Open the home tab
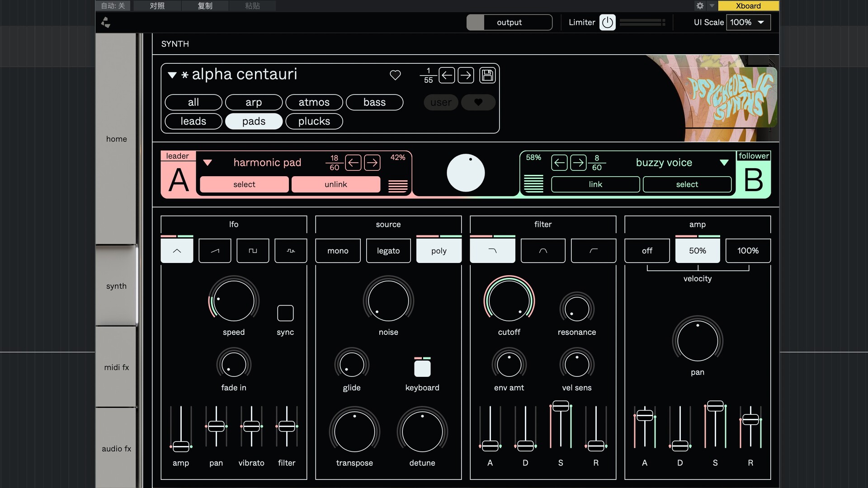The width and height of the screenshot is (868, 488). (x=116, y=139)
